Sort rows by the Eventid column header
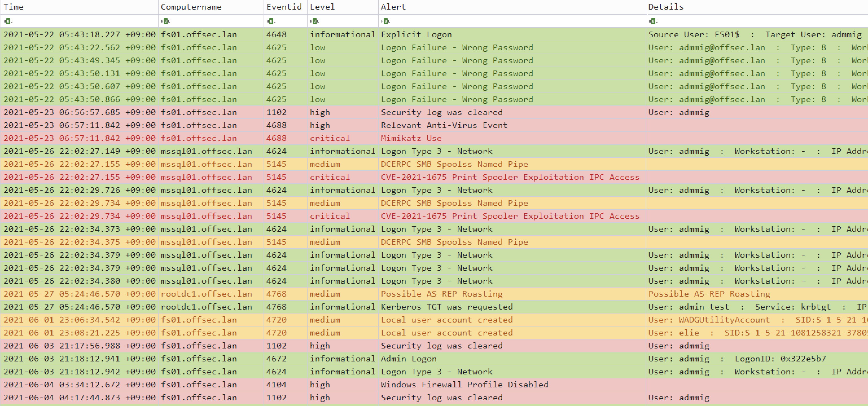 pos(285,7)
